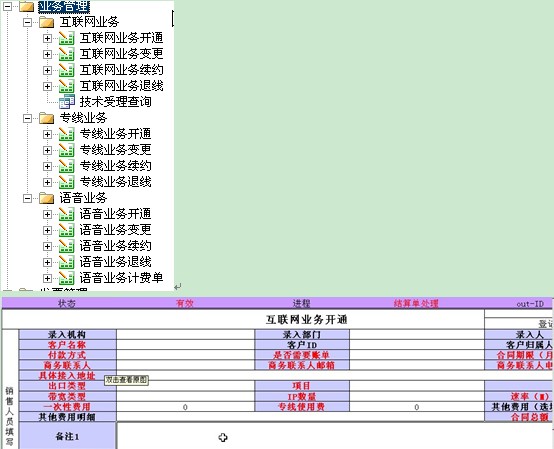Click the 互联网业务开通 form icon
554x449 pixels.
pos(66,38)
